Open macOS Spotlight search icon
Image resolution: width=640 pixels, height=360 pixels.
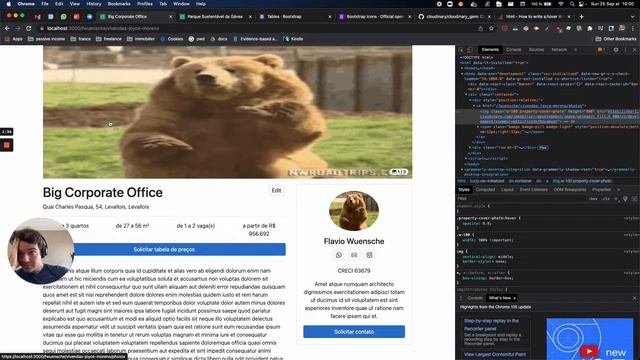tap(572, 4)
